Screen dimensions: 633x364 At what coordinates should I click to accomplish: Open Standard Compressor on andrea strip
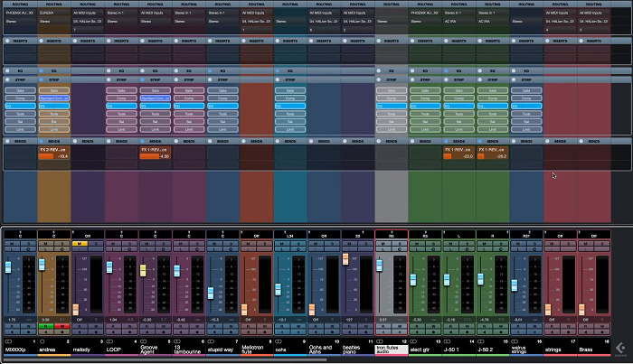(54, 98)
